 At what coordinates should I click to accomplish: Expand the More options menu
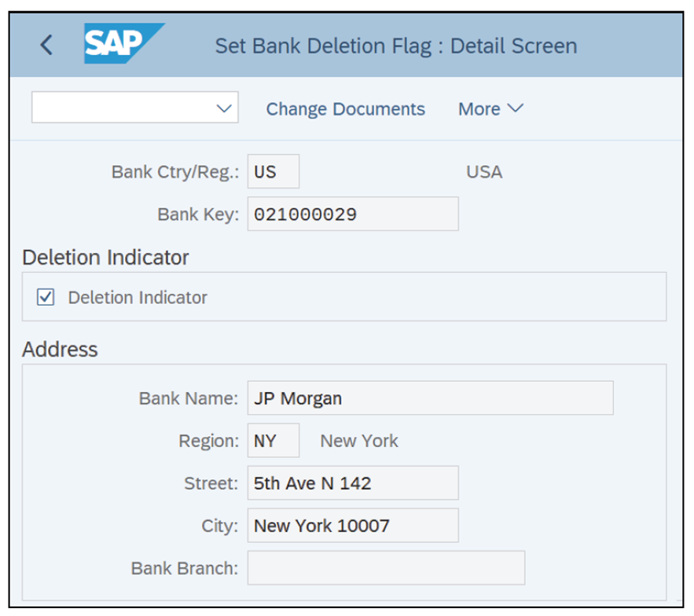pos(490,109)
